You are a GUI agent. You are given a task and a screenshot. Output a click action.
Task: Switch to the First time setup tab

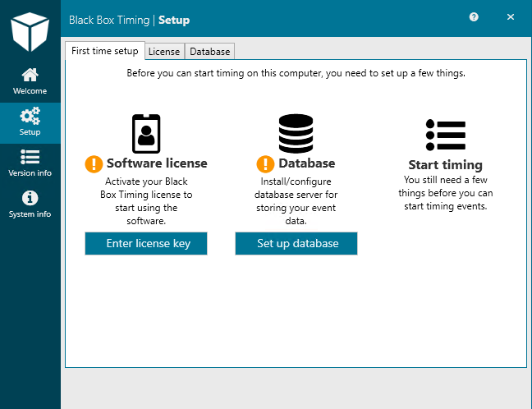tap(105, 51)
